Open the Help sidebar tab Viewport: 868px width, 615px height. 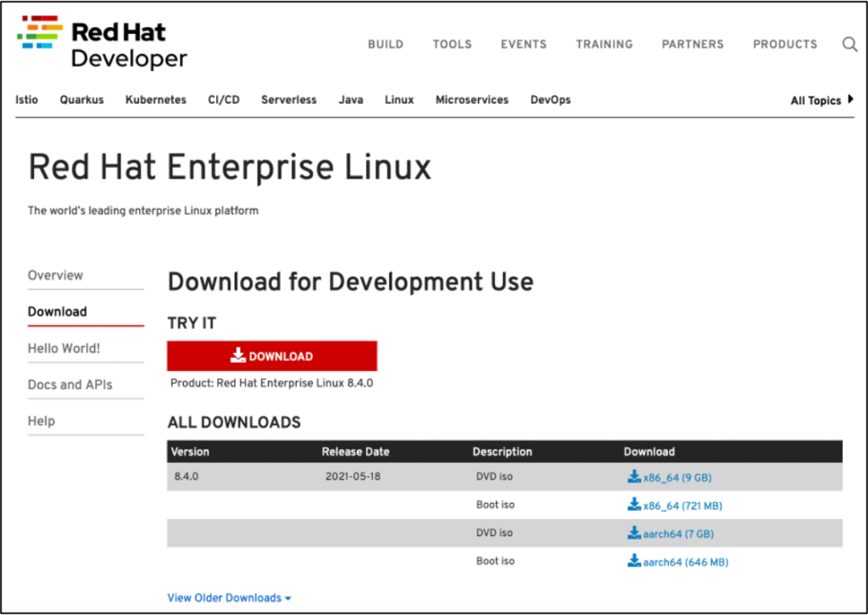pos(41,421)
